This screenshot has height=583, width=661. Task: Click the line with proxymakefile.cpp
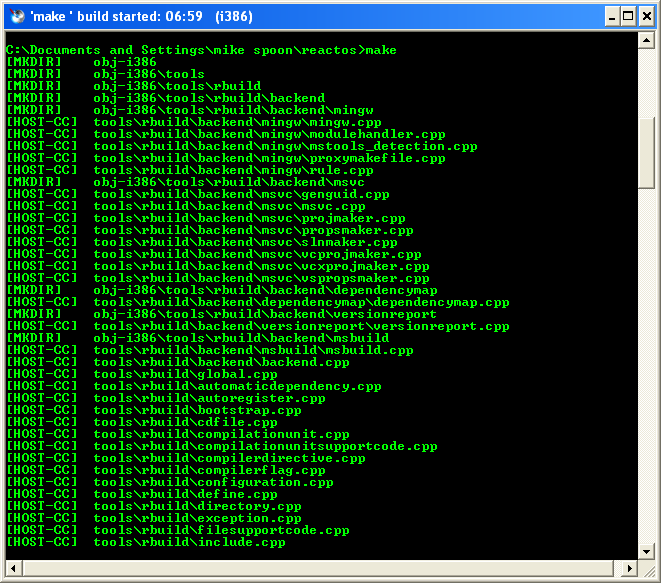[x=226, y=158]
